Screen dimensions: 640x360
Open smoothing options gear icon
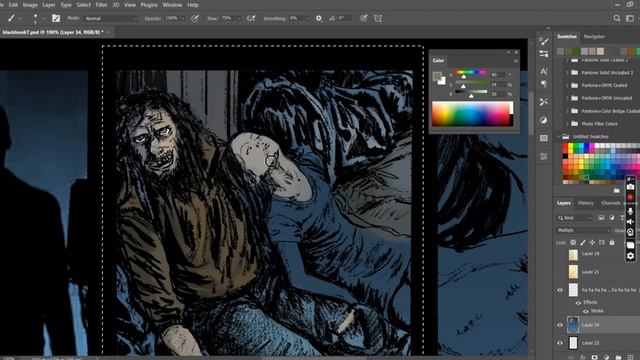[319, 18]
